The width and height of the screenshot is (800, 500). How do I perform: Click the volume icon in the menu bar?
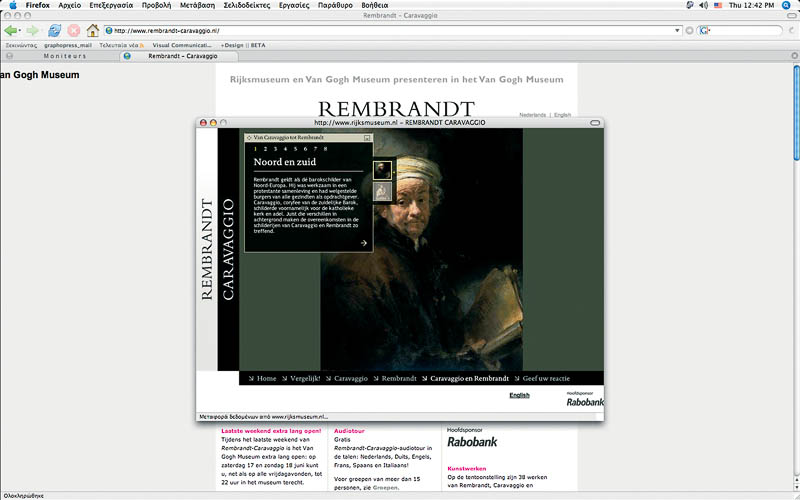(x=704, y=5)
